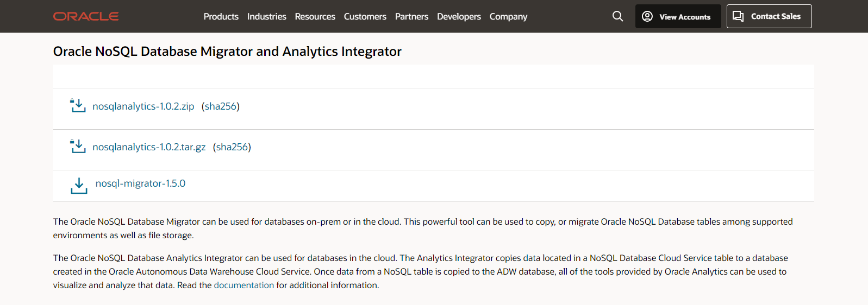
Task: Open the Customers menu
Action: [x=365, y=17]
